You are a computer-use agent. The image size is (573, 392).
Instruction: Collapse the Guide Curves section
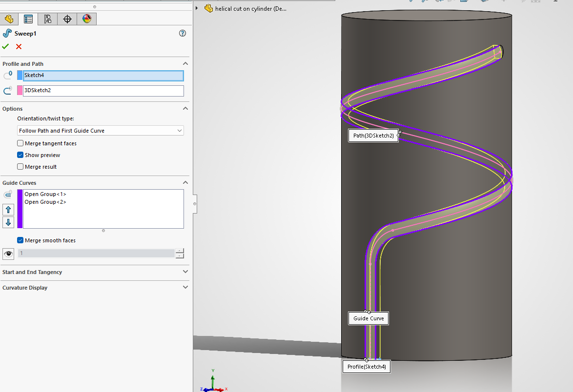[185, 183]
